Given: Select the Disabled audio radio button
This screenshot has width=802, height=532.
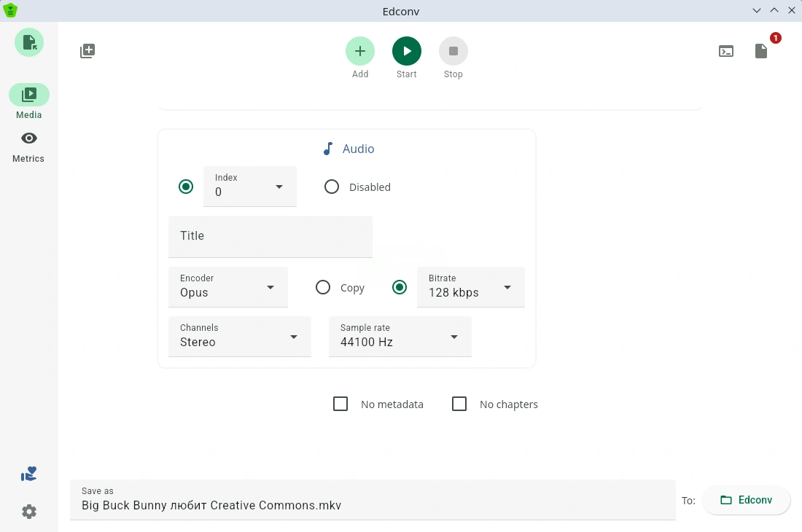Looking at the screenshot, I should [332, 187].
